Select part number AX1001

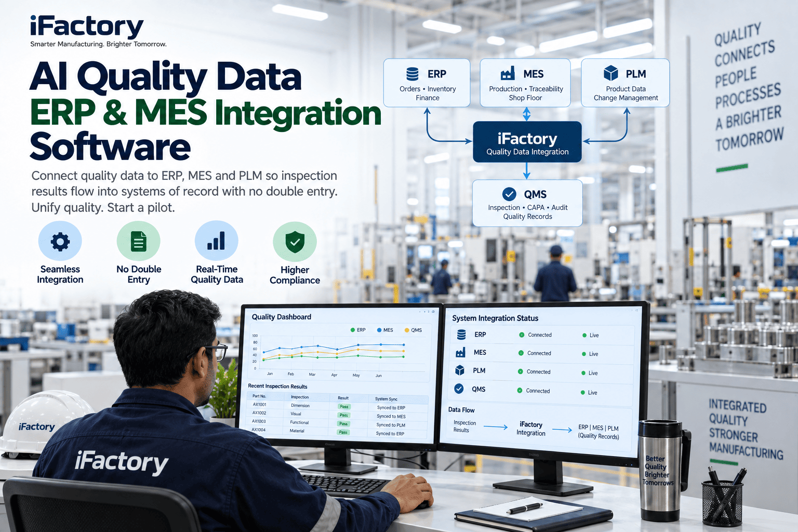coord(259,404)
